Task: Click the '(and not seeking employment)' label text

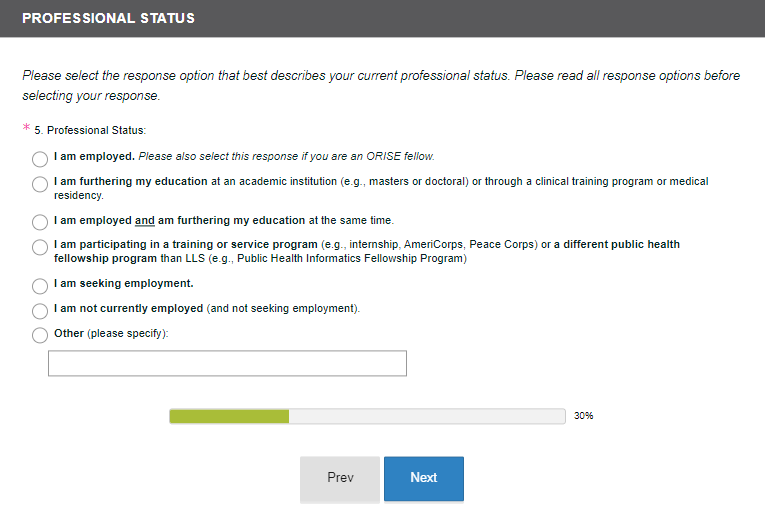Action: coord(283,308)
